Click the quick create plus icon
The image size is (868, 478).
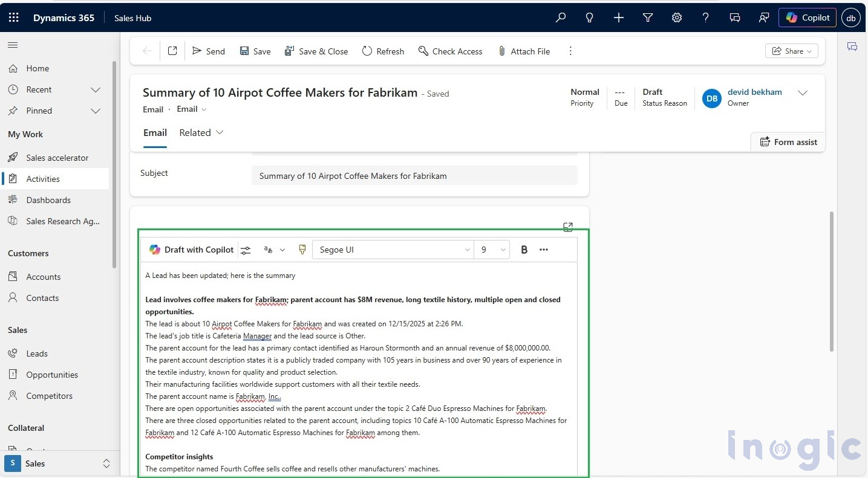pos(618,18)
